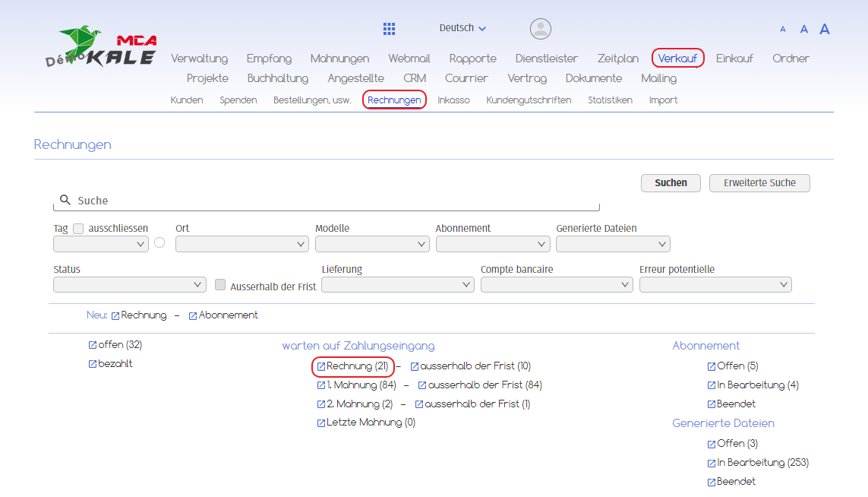Screen dimensions: 868x497
Task: Open the 2. Mahnung (2) link
Action: [x=355, y=404]
